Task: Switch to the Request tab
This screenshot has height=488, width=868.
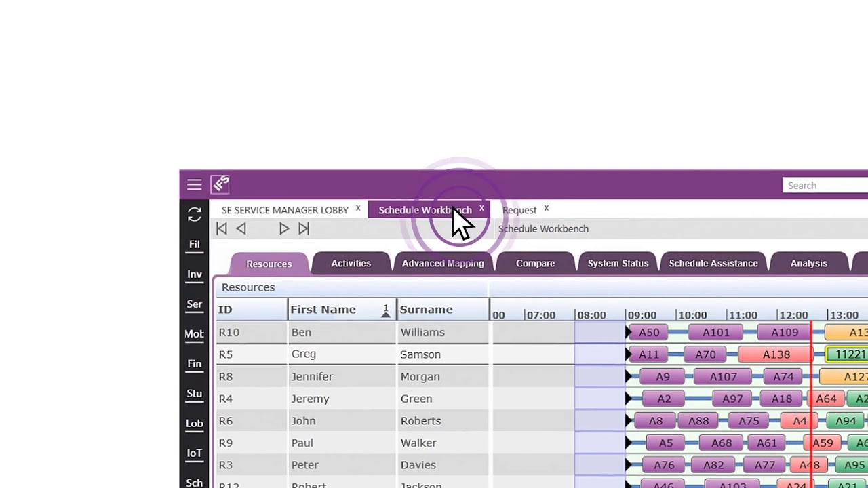Action: tap(519, 210)
